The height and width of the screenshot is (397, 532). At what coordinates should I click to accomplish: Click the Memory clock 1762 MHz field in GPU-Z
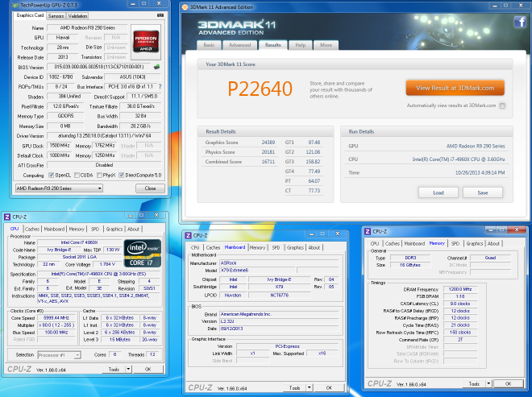pyautogui.click(x=105, y=146)
